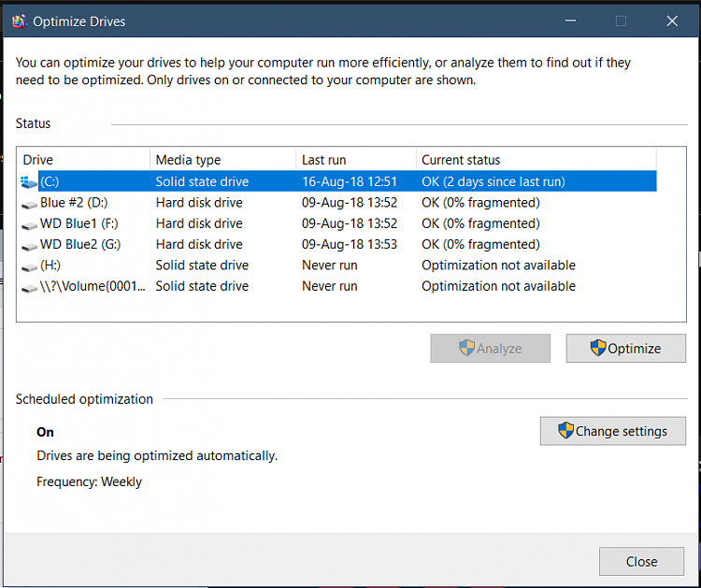Click 'Frequency: Weekly' text

[89, 481]
